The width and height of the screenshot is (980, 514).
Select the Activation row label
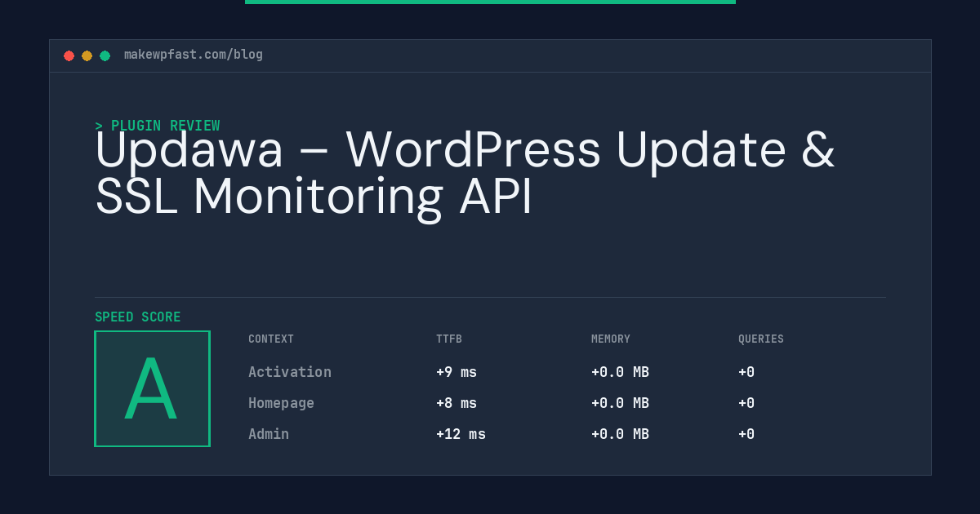pyautogui.click(x=290, y=372)
